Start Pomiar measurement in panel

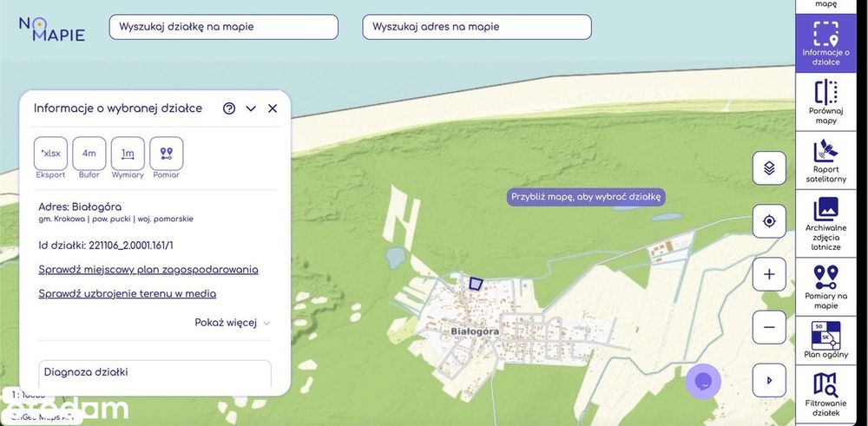tap(166, 154)
